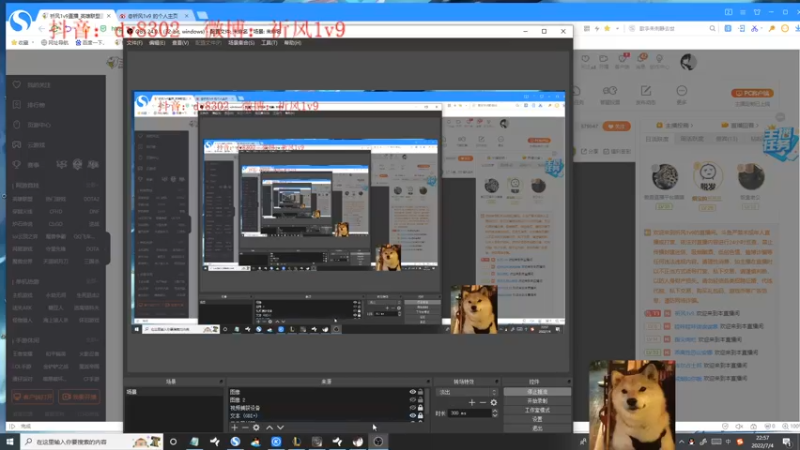This screenshot has width=800, height=450.
Task: Click the key password icon in browser toolbar
Action: 771,29
